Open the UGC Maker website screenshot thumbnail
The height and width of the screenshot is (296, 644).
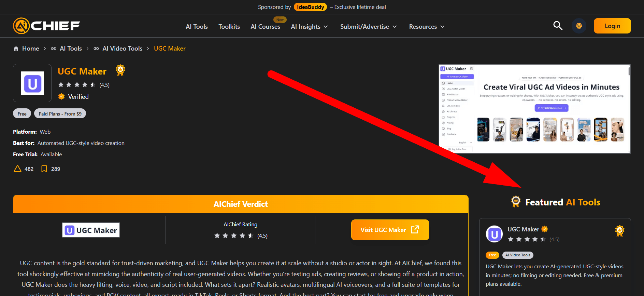pyautogui.click(x=534, y=109)
